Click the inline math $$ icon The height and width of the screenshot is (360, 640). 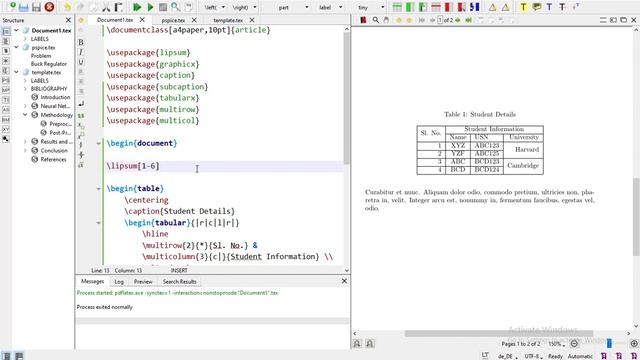[81, 116]
